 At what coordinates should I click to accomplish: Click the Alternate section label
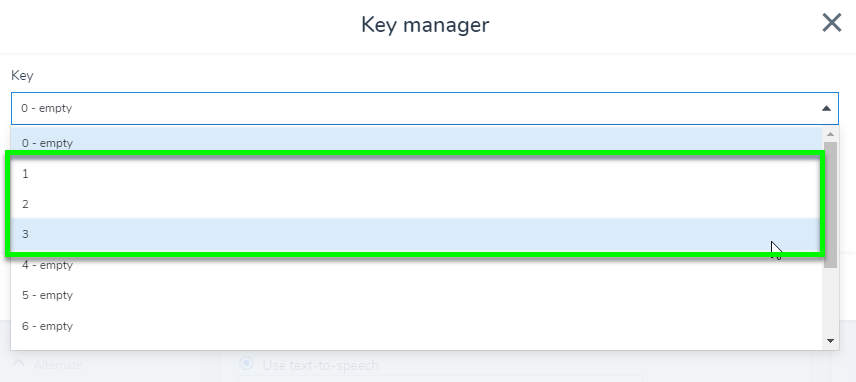tap(58, 365)
